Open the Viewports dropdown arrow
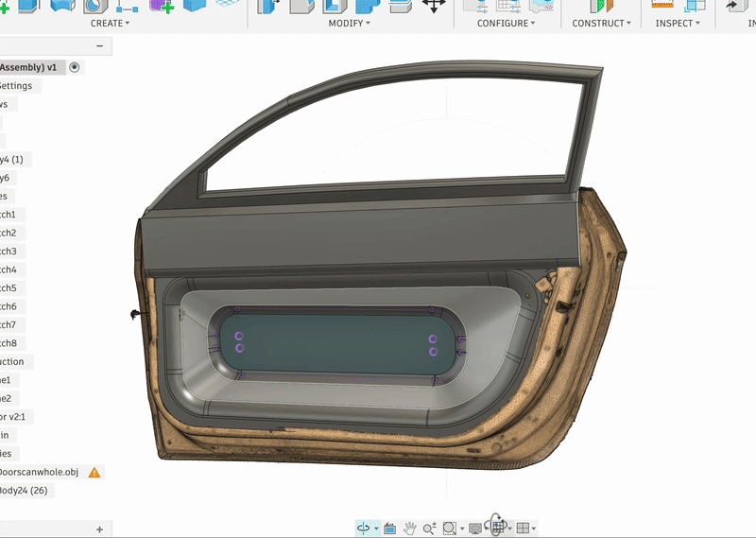The width and height of the screenshot is (756, 538). [x=534, y=529]
